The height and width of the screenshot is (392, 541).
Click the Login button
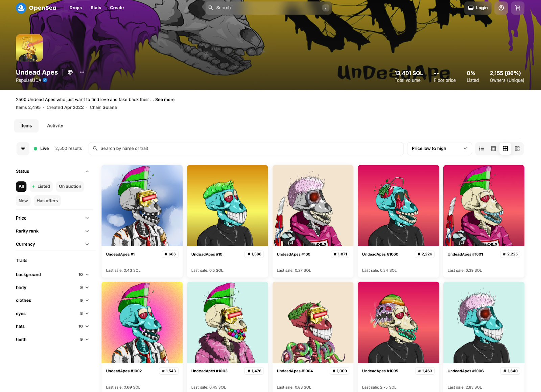click(478, 8)
